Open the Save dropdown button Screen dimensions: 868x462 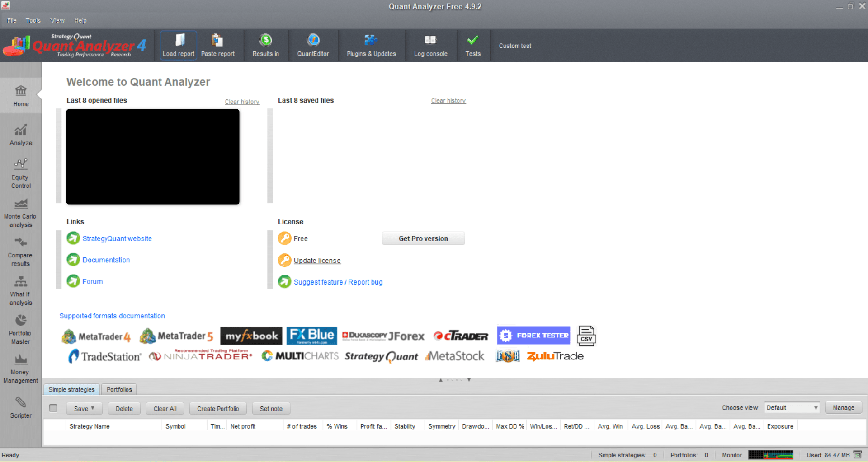[x=84, y=409]
